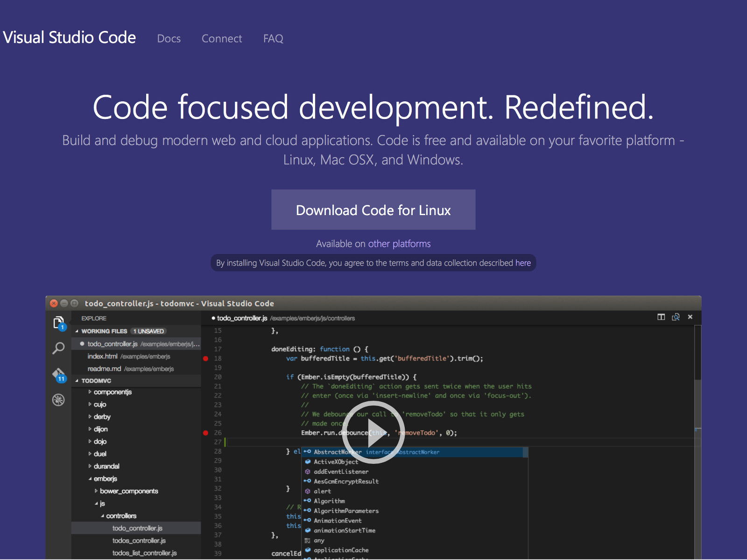Open index.html in working files
Screen dimensions: 747x560
136,356
